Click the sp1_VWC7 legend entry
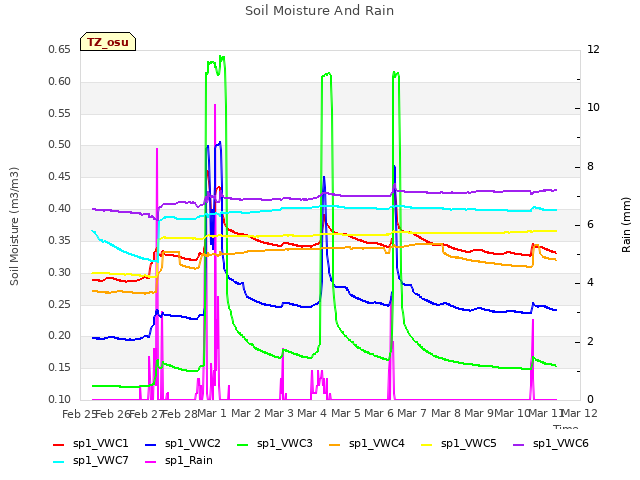 click(x=91, y=460)
